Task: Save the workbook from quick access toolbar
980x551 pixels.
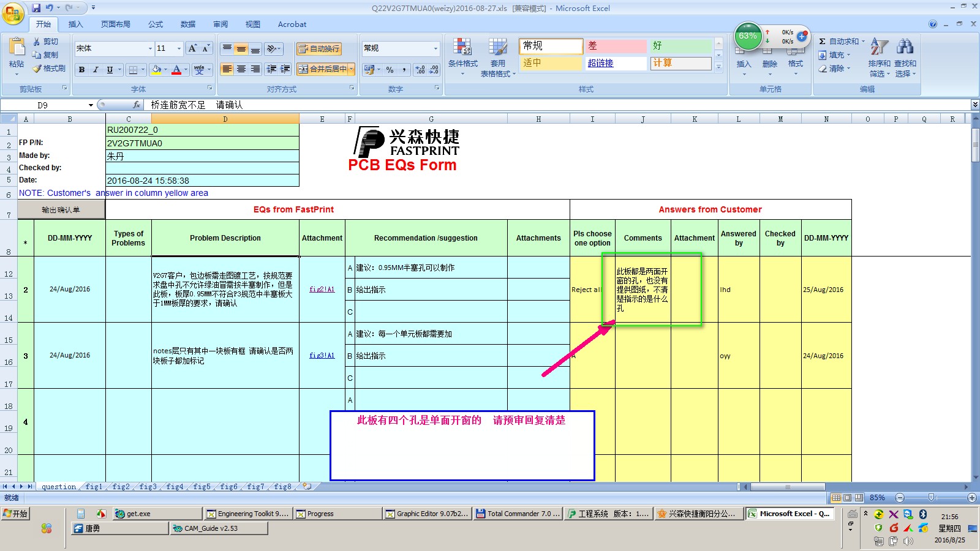Action: click(x=36, y=8)
